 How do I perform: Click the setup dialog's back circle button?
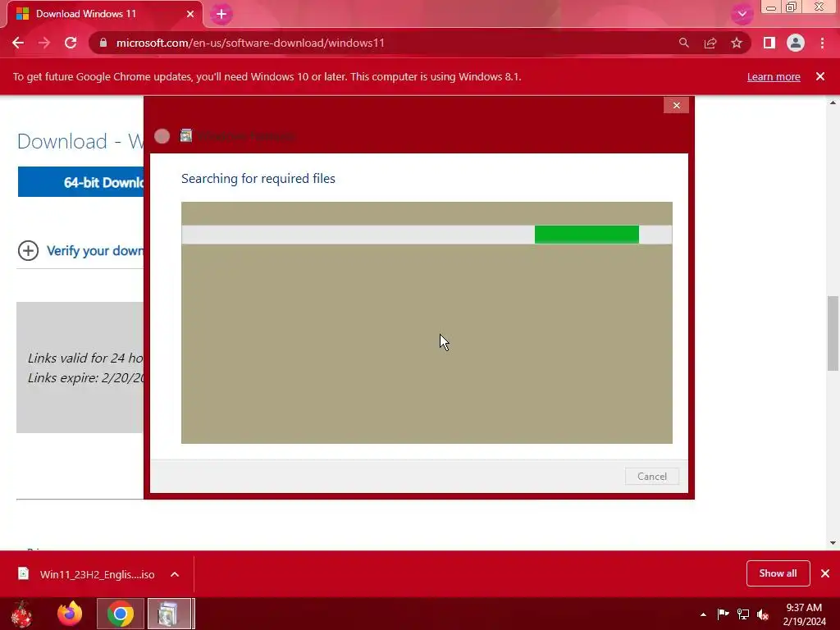162,136
